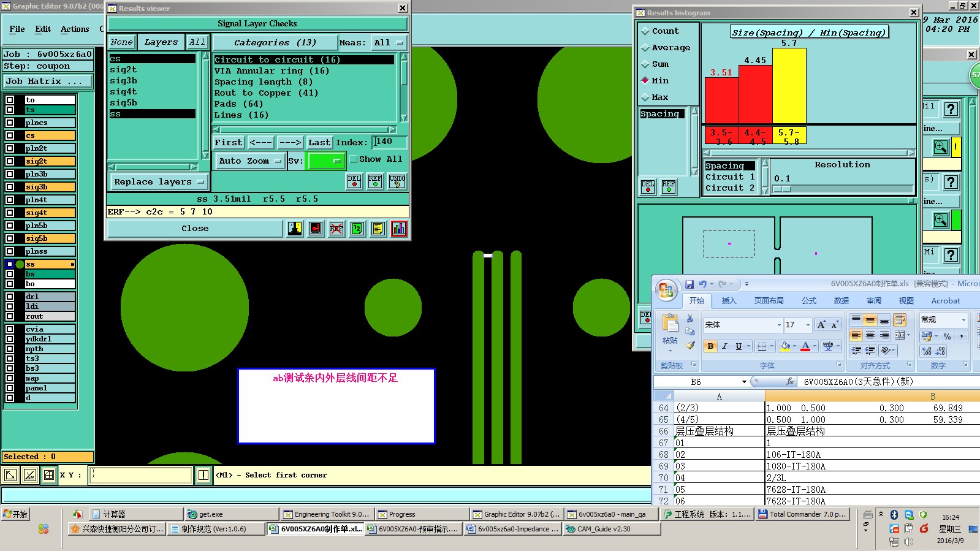Click the green numbered page icon
This screenshot has height=551, width=980.
tap(357, 229)
